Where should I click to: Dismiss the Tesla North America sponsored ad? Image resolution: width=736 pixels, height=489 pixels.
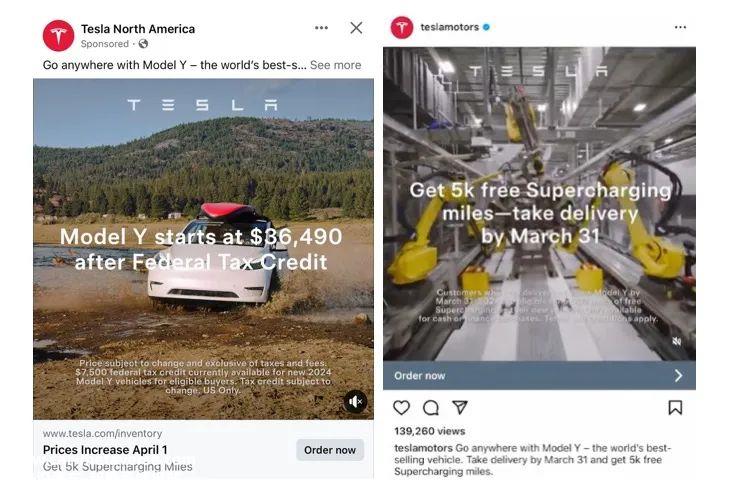[x=356, y=28]
